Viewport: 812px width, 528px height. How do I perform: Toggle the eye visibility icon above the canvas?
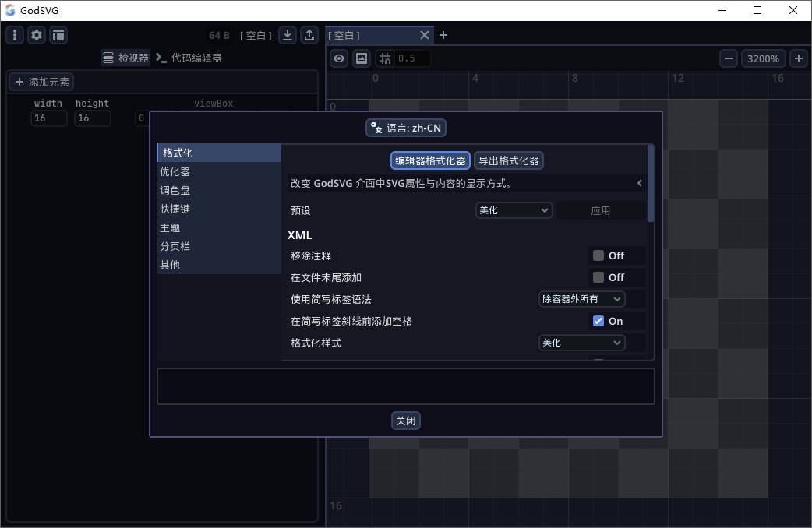338,58
